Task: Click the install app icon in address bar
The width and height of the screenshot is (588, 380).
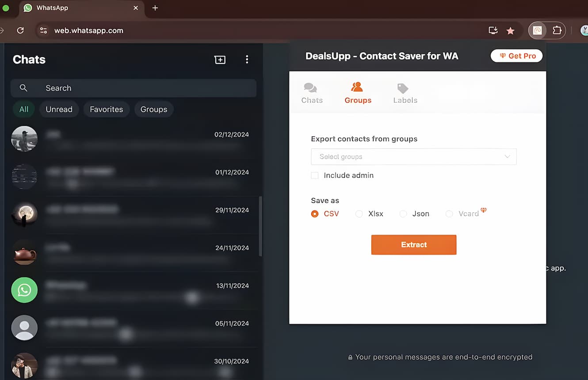Action: click(x=493, y=30)
